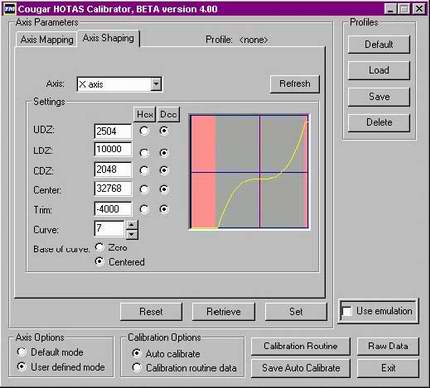Click the Curve value field
The height and width of the screenshot is (388, 430).
click(x=109, y=229)
